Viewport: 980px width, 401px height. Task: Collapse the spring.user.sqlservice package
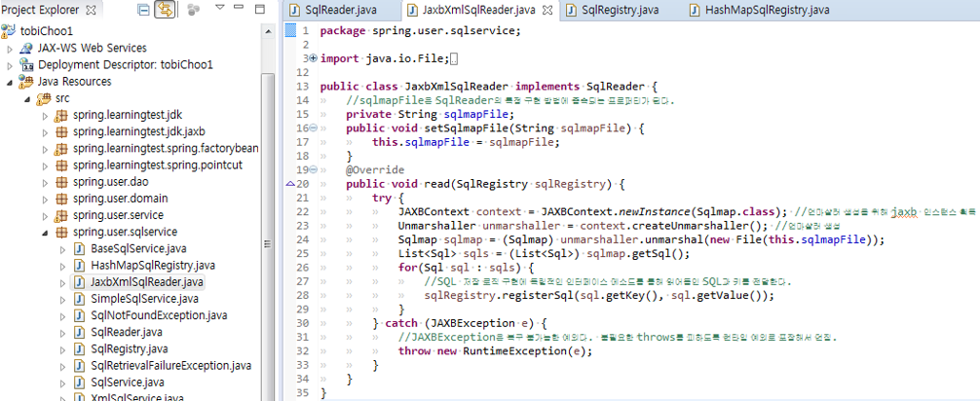45,233
